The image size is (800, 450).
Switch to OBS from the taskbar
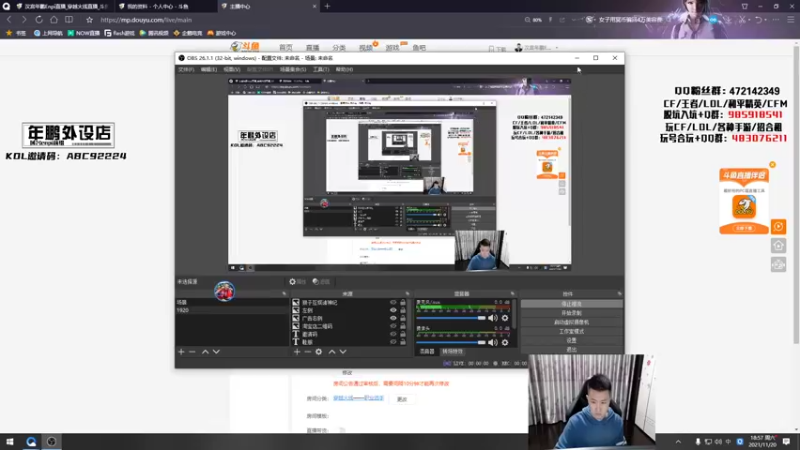tap(52, 441)
